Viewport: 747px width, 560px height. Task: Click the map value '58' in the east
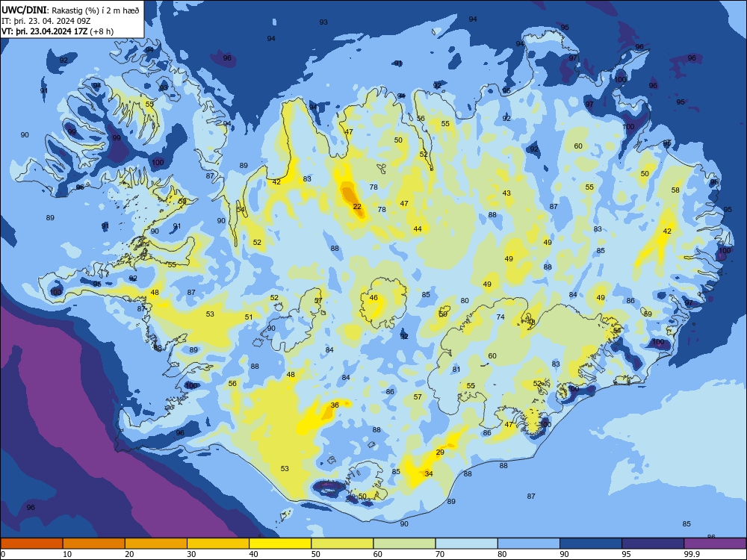tap(675, 190)
